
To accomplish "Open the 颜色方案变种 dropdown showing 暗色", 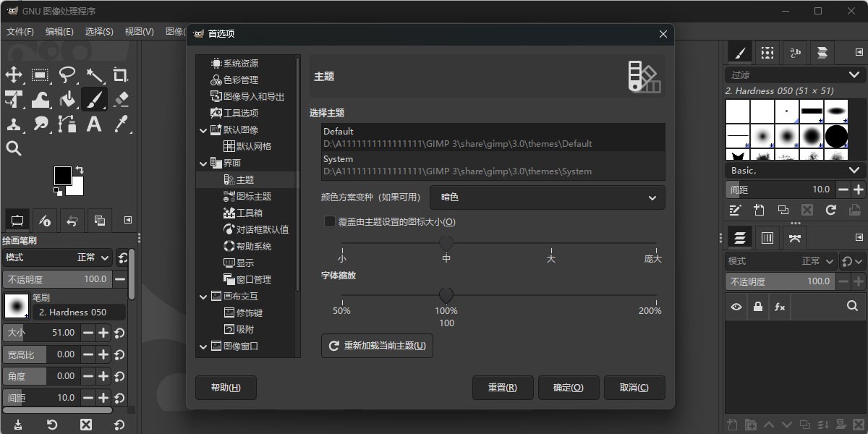I will point(547,197).
